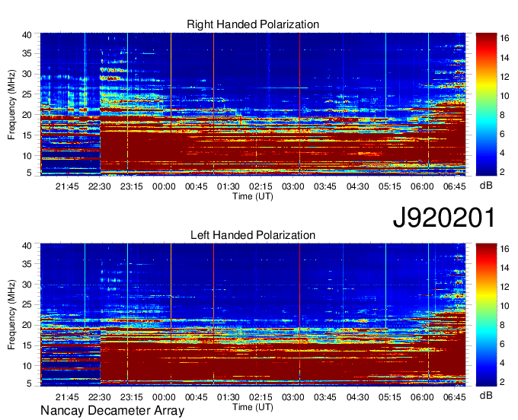Click the color bar of the Right Handed plot
This screenshot has height=420, width=518.
pyautogui.click(x=486, y=104)
